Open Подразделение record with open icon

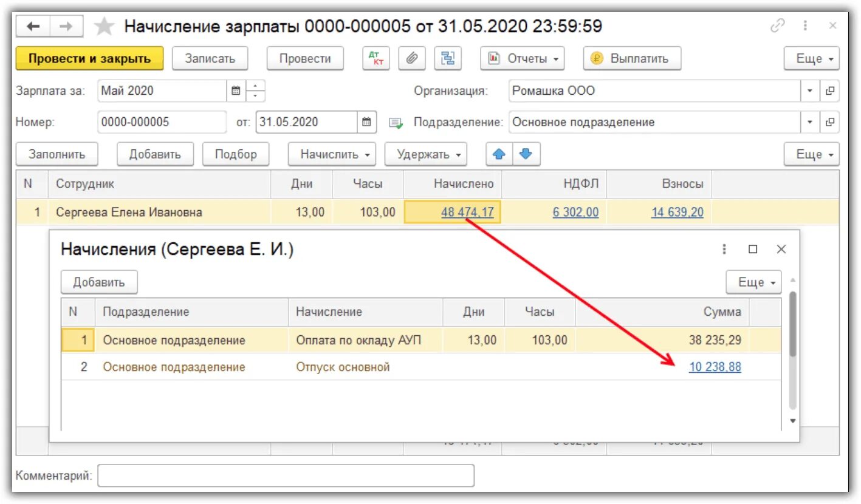point(829,122)
